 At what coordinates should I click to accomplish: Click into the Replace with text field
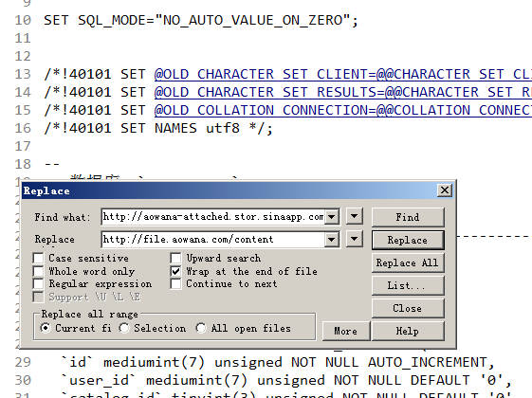click(x=213, y=240)
